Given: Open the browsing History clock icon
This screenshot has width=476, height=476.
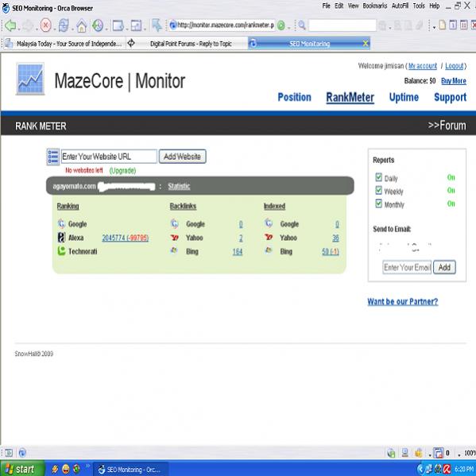Looking at the screenshot, I should click(x=98, y=25).
